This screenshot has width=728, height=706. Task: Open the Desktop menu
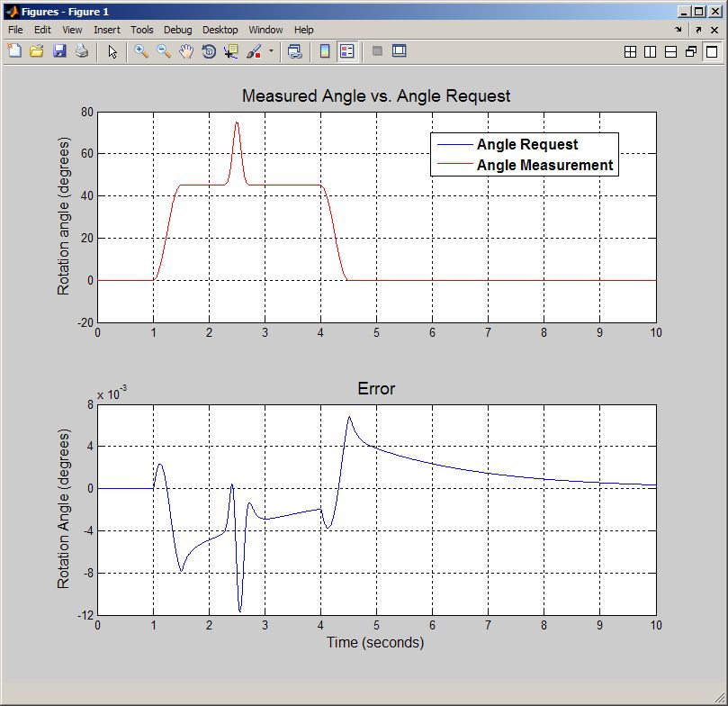click(220, 30)
